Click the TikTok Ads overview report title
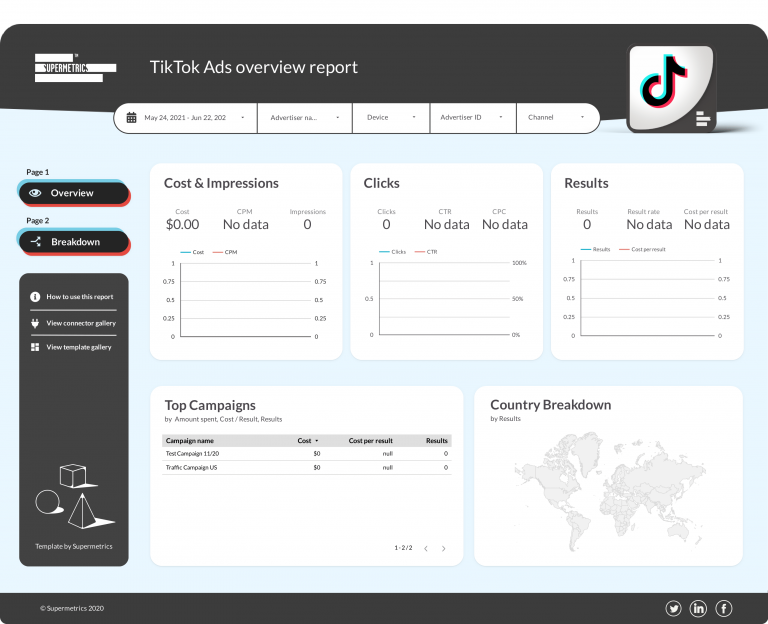Image resolution: width=768 pixels, height=624 pixels. click(x=254, y=67)
